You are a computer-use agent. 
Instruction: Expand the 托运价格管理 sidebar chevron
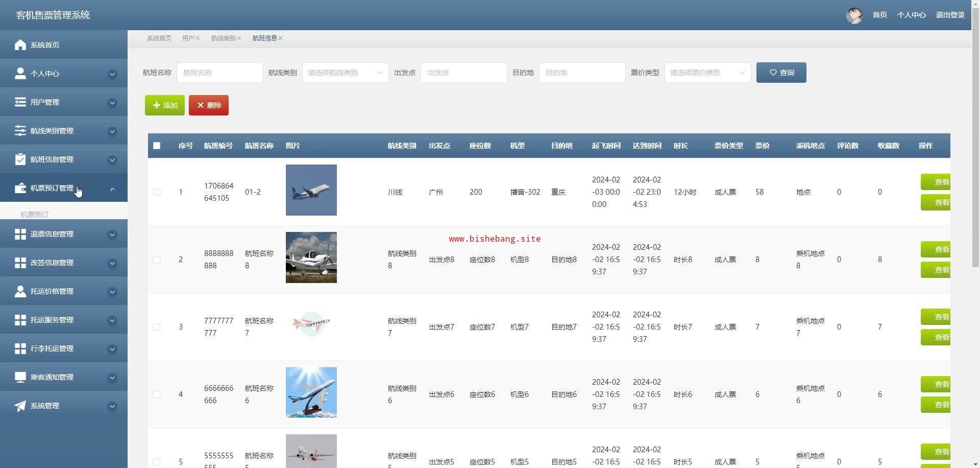[x=112, y=292]
